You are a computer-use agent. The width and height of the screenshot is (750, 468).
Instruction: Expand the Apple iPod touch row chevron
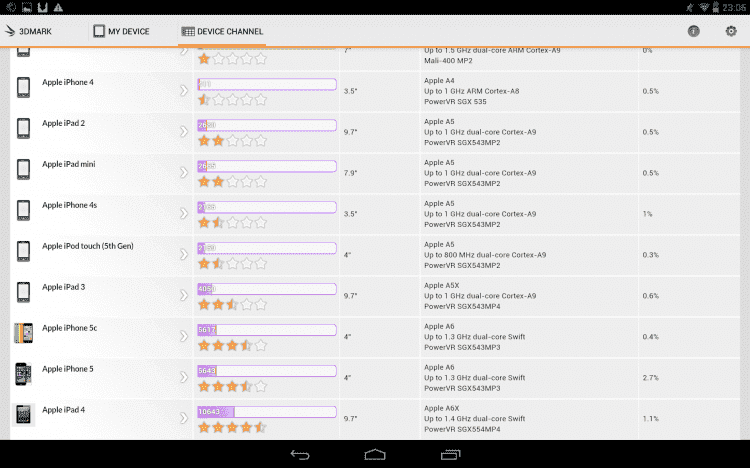coord(184,254)
